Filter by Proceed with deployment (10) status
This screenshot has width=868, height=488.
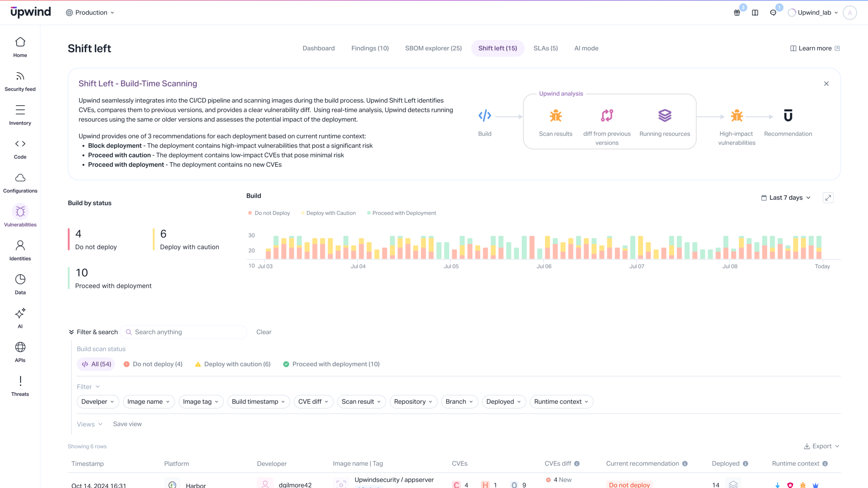331,364
